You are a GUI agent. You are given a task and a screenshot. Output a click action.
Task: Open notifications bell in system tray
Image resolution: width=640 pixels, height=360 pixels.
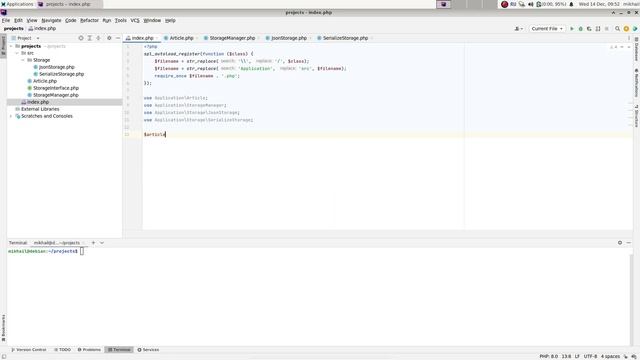click(x=571, y=4)
